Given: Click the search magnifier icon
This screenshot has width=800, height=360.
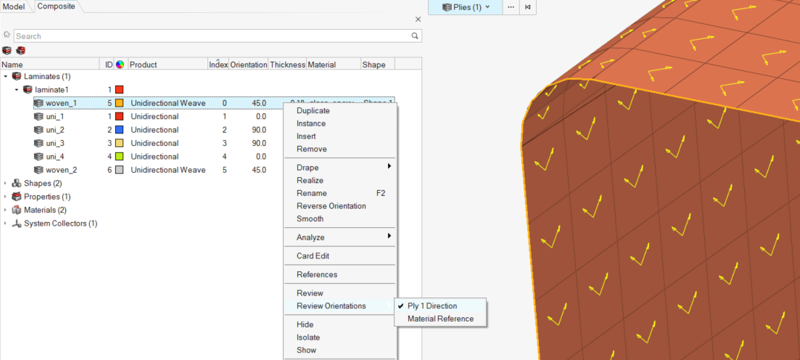Looking at the screenshot, I should tap(415, 36).
